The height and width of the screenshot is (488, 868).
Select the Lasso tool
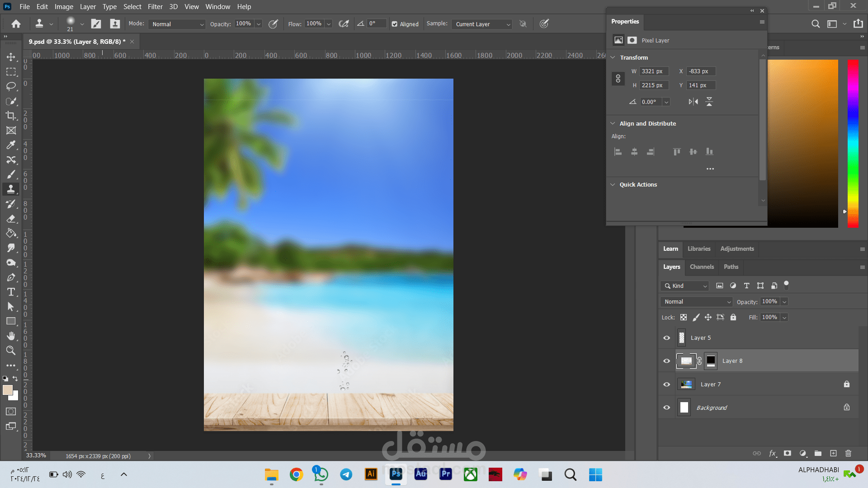coord(11,86)
